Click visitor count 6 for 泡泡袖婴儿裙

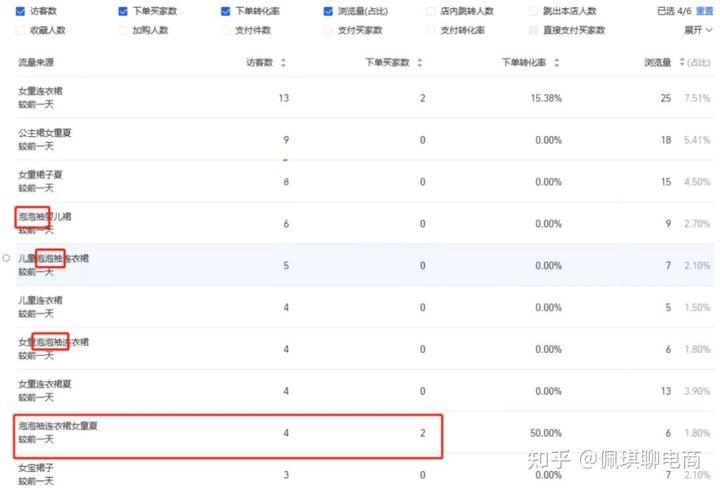pos(286,224)
